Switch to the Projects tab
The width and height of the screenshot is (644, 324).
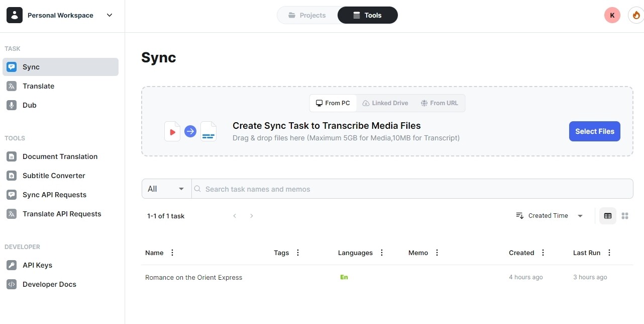tap(307, 15)
